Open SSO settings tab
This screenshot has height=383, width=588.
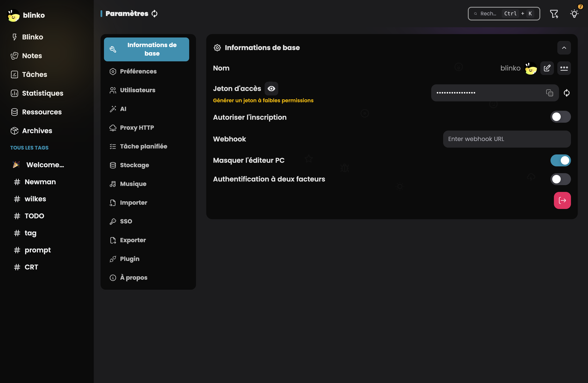click(146, 221)
